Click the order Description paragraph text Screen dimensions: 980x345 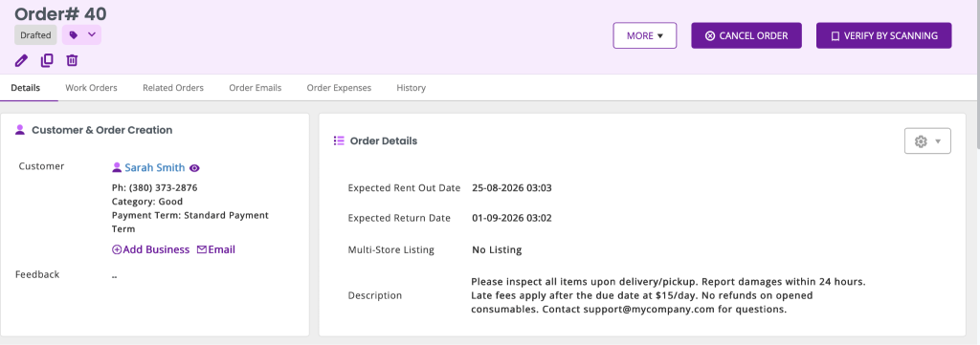(x=668, y=295)
